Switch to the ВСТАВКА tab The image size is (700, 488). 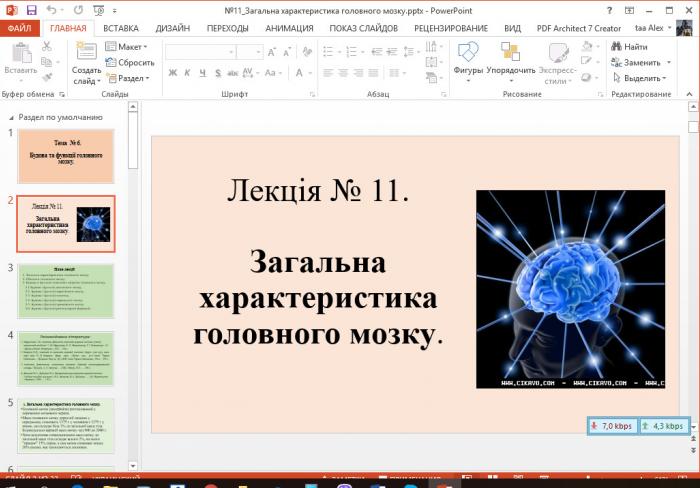(x=120, y=29)
